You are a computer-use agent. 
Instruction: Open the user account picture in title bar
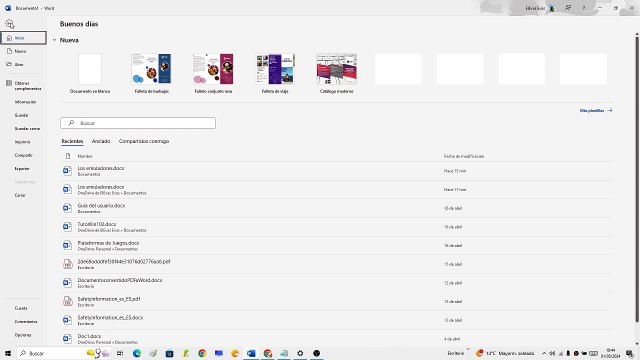(552, 8)
